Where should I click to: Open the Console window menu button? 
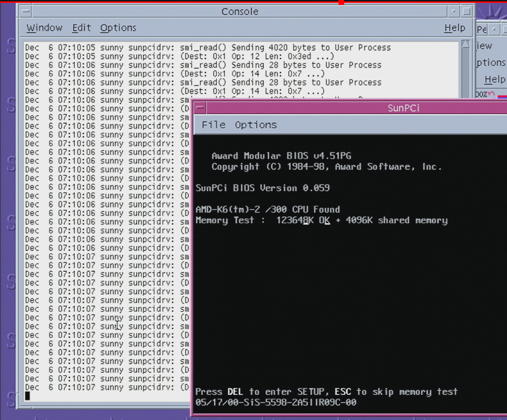click(x=26, y=11)
